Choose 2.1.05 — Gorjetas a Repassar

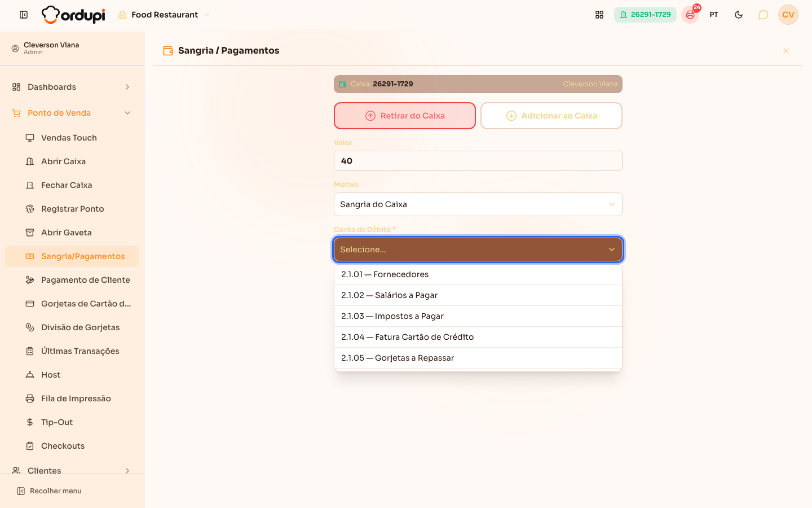click(x=478, y=358)
